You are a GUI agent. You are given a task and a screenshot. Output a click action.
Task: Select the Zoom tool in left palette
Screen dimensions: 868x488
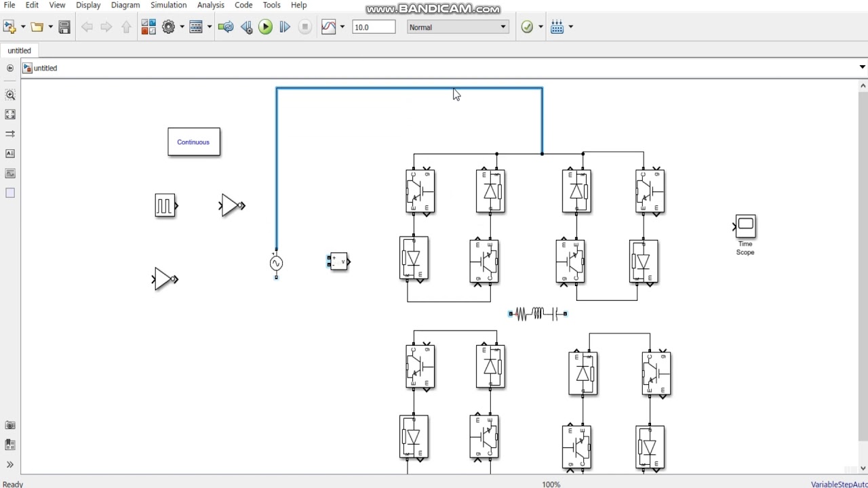pos(10,96)
